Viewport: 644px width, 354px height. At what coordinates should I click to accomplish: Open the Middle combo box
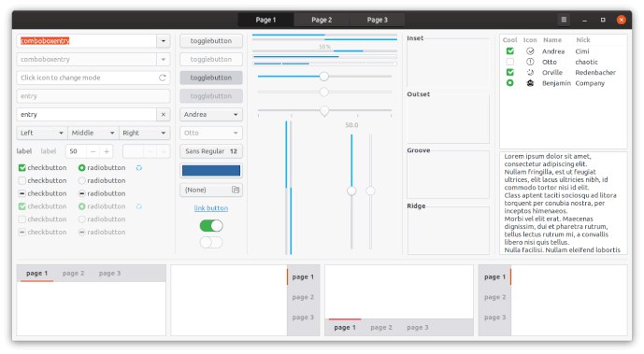pos(93,133)
